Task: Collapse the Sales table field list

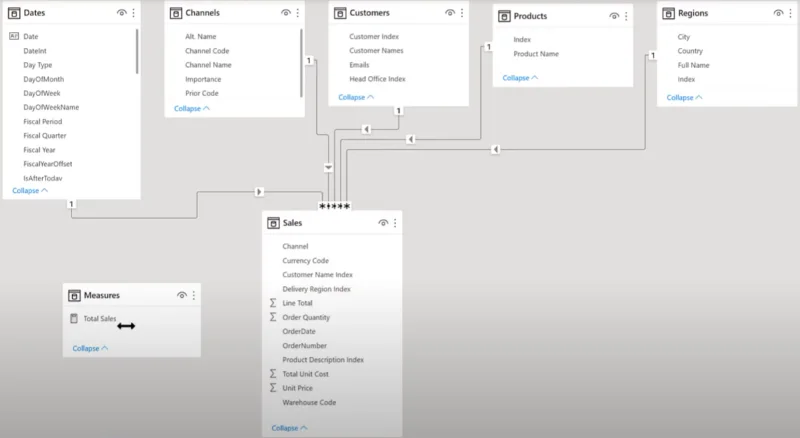Action: tap(289, 428)
